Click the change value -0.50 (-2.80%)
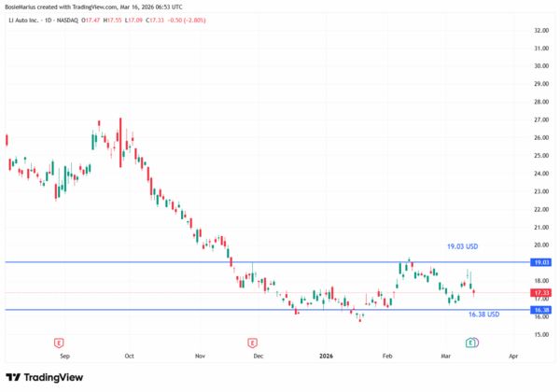Viewport: 560px width, 392px height. tap(187, 21)
